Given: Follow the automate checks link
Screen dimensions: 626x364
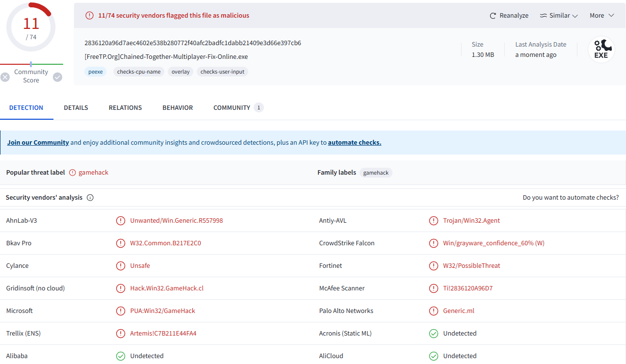Looking at the screenshot, I should click(354, 143).
